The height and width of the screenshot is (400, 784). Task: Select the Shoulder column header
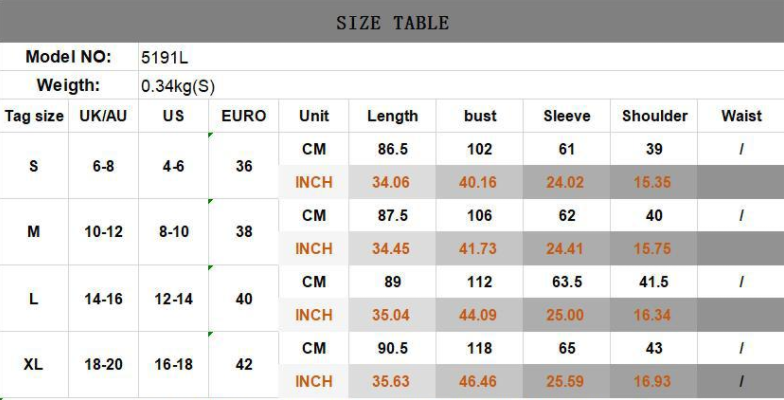click(655, 116)
